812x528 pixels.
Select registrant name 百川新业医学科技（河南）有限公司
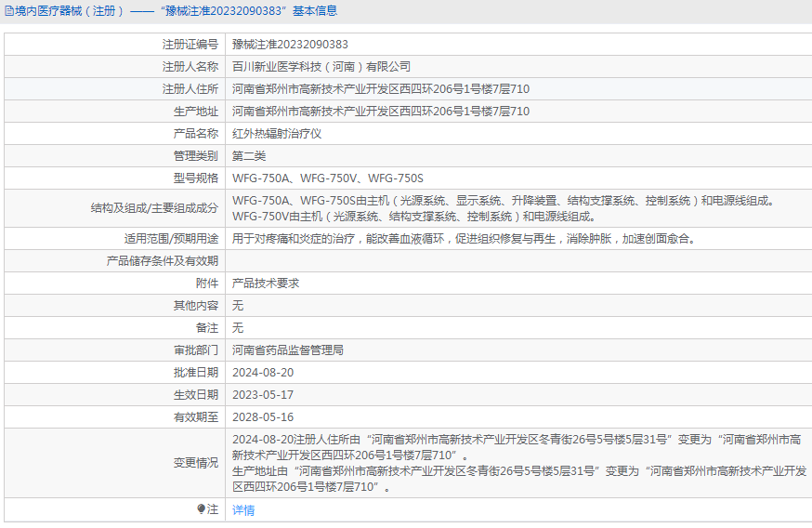coord(321,67)
